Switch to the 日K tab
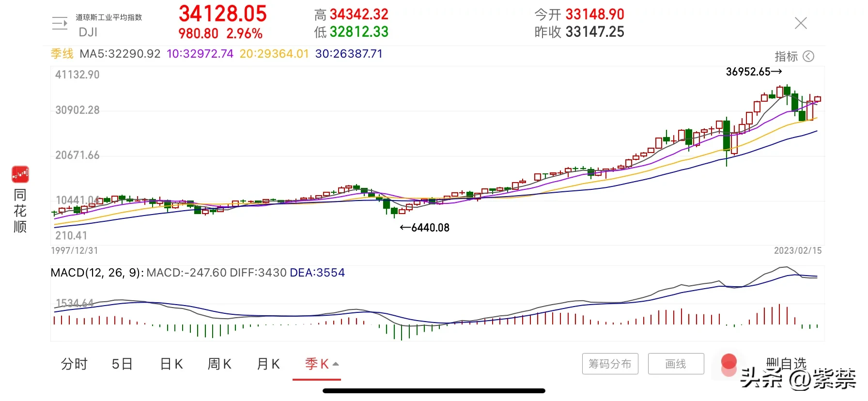Viewport: 868px width, 401px height. tap(171, 364)
